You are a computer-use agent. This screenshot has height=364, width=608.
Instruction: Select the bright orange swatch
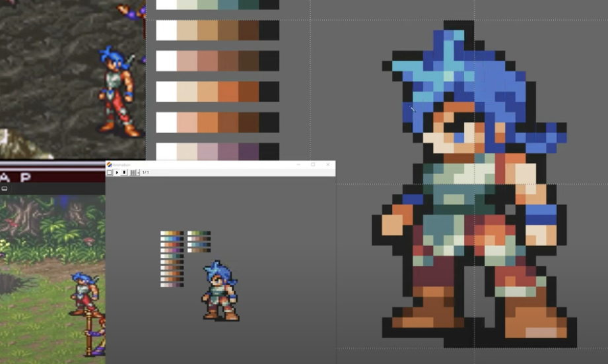pos(228,92)
